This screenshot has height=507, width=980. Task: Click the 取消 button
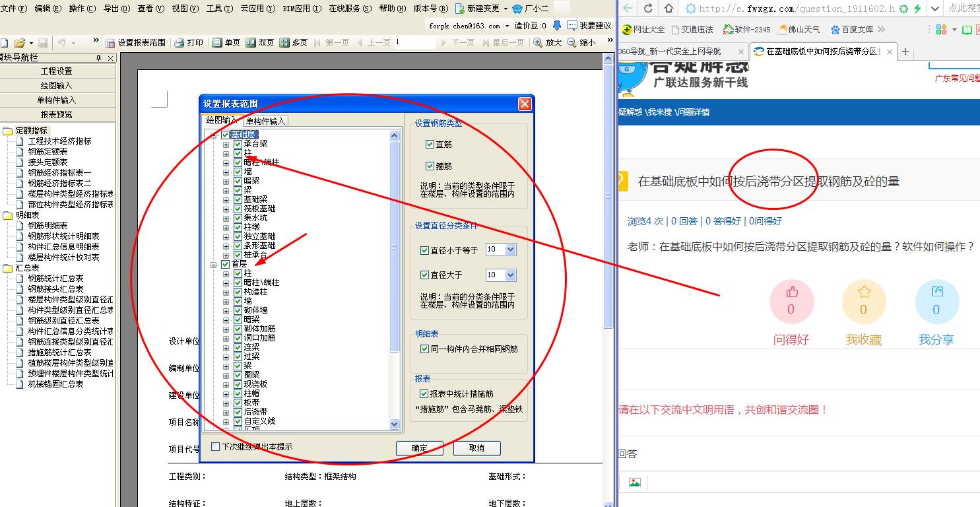[476, 448]
